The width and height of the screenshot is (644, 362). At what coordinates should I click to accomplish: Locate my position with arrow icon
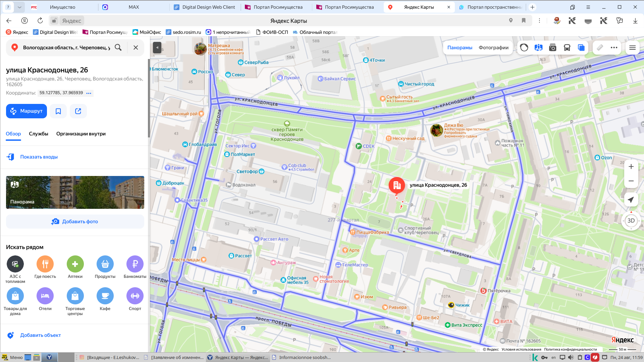click(631, 200)
